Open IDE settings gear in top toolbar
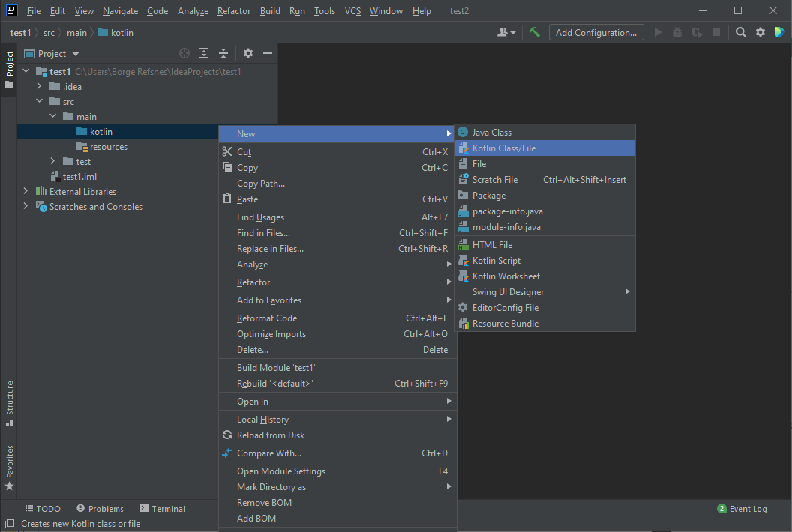 [760, 32]
